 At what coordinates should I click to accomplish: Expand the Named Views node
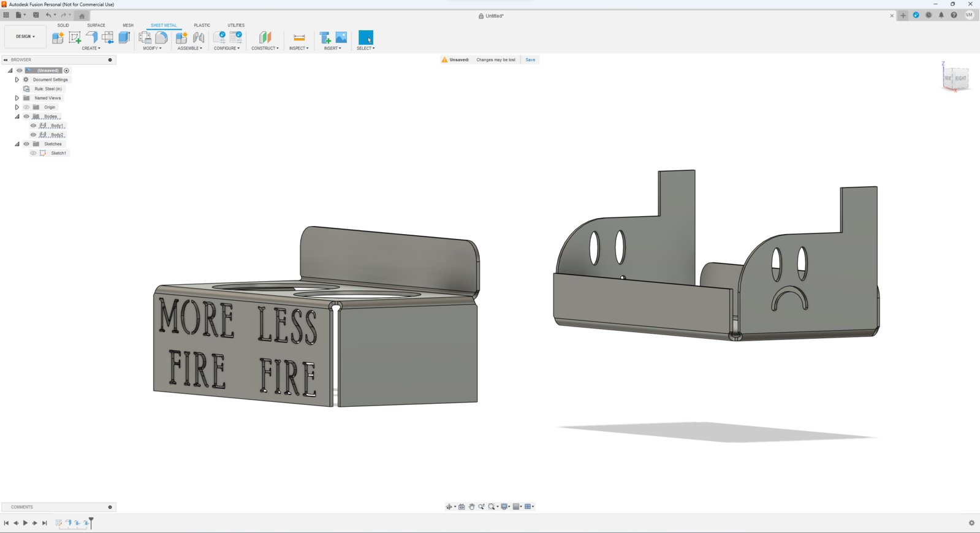tap(17, 98)
